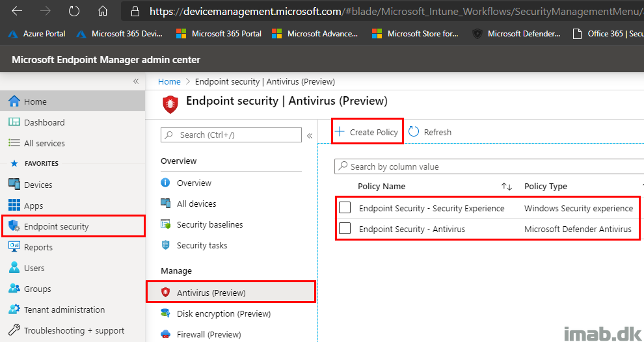Collapse the Endpoint security blade menu
The image size is (644, 342).
point(310,135)
